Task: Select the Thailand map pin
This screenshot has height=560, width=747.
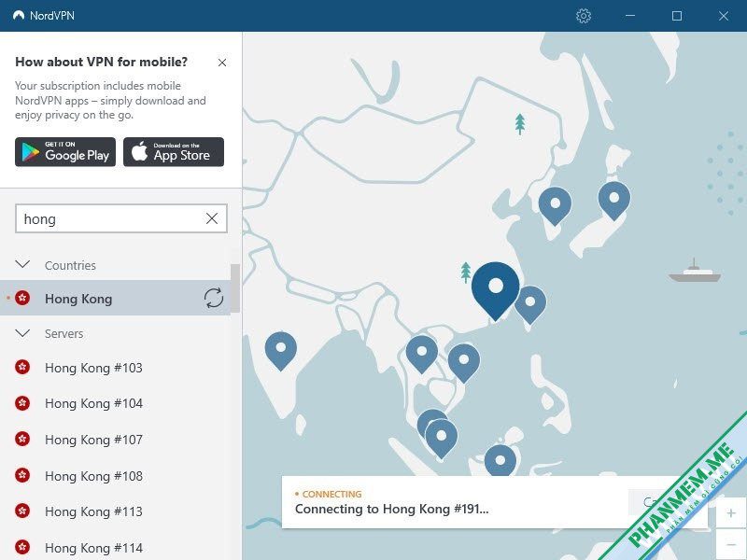Action: tap(422, 355)
